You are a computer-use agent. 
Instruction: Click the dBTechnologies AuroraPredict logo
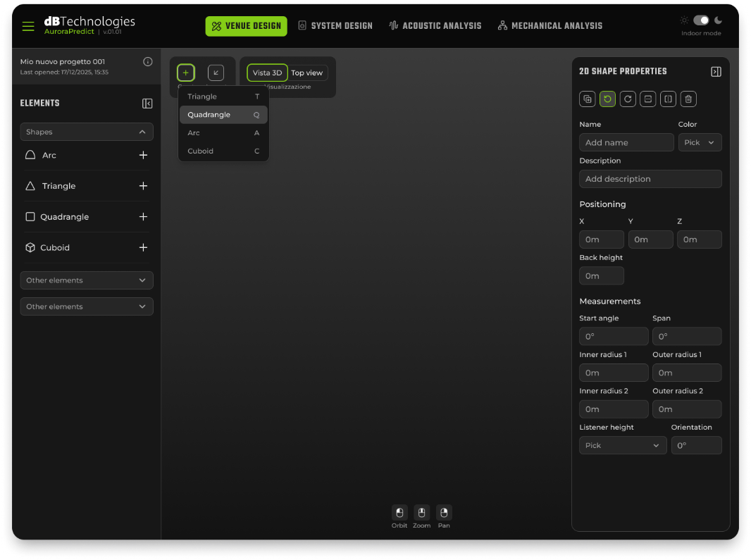tap(89, 25)
